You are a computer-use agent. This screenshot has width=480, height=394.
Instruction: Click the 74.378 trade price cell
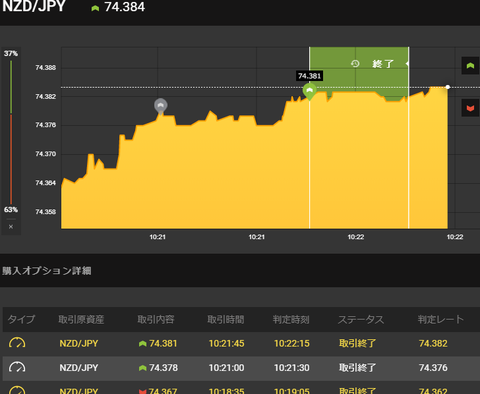(x=163, y=368)
